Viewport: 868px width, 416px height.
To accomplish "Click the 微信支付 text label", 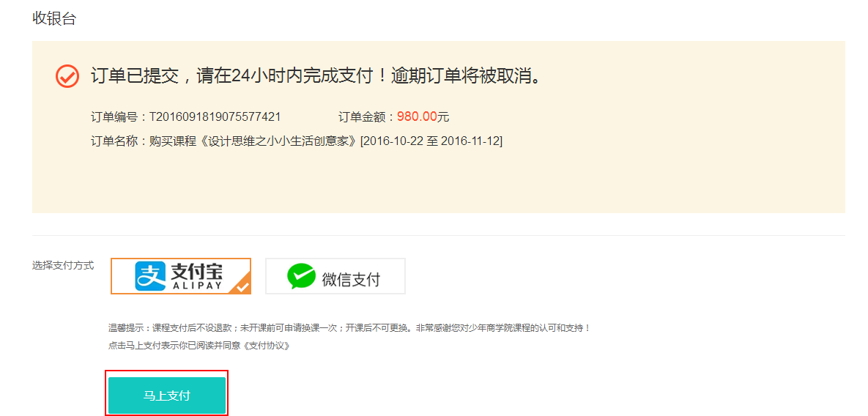I will tap(352, 278).
